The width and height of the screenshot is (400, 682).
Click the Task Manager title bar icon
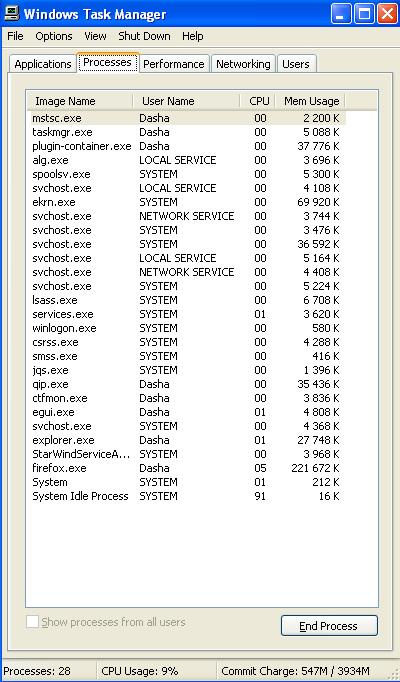click(x=11, y=14)
